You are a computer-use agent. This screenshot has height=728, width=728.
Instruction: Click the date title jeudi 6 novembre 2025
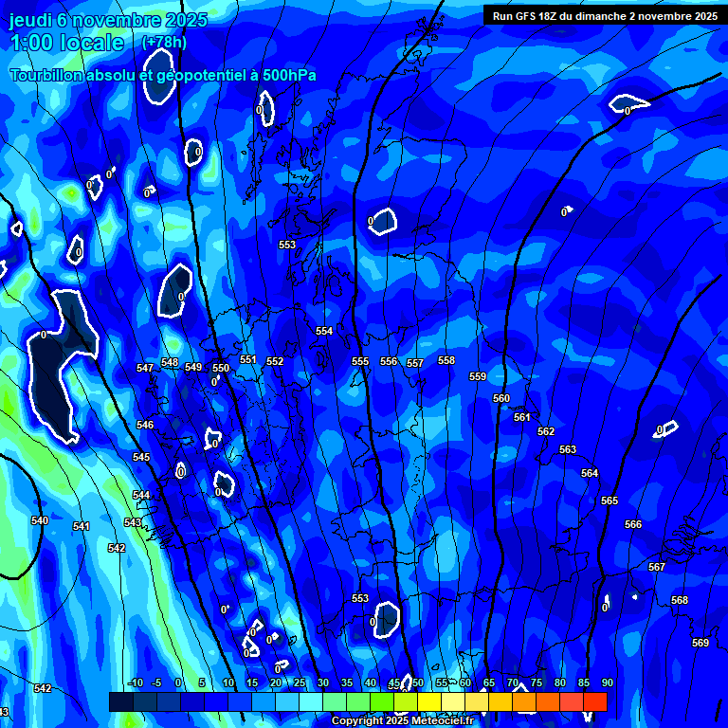point(108,20)
